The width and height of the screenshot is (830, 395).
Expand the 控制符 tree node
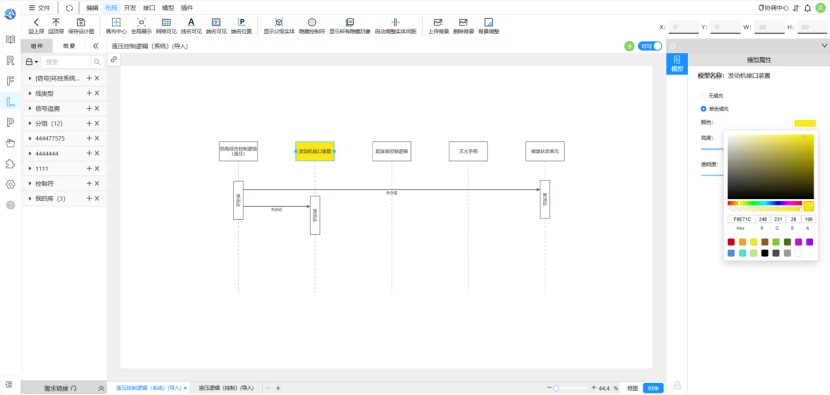30,183
